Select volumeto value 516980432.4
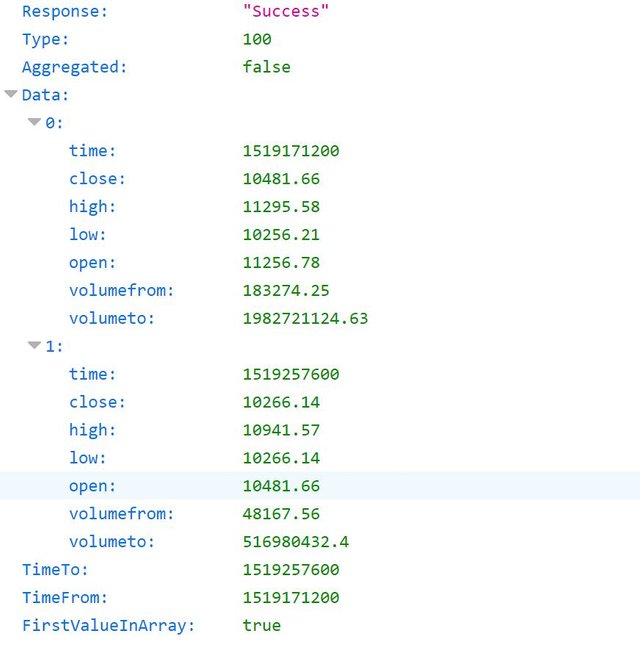Viewport: 640px width, 645px height. (295, 542)
